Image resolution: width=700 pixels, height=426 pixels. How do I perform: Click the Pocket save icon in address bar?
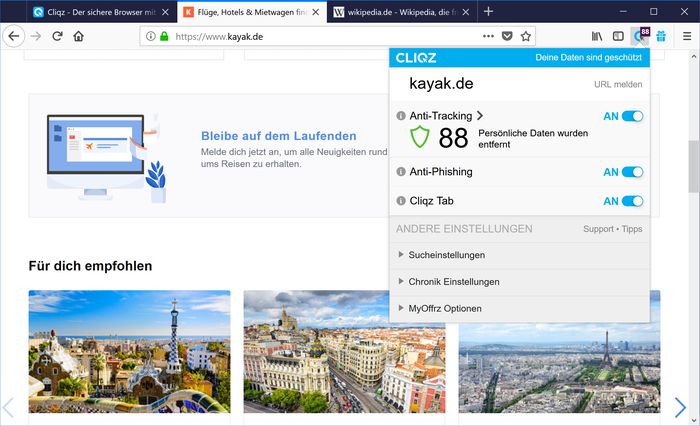click(x=506, y=36)
